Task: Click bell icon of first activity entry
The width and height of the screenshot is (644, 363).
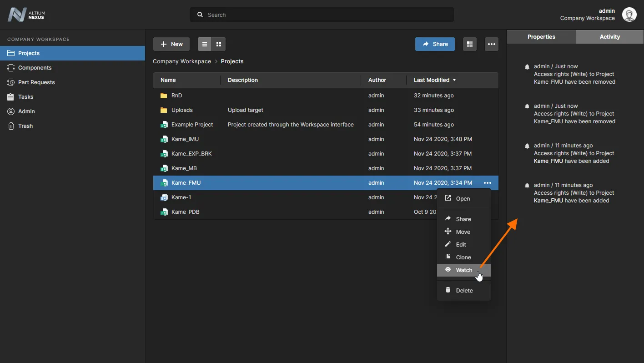Action: coord(527,67)
